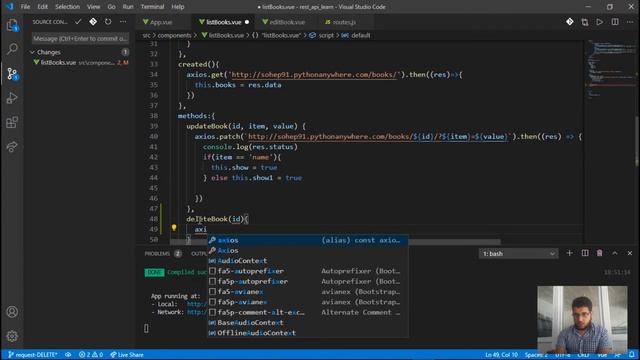Focus the commit message input field
The height and width of the screenshot is (360, 640).
point(80,38)
